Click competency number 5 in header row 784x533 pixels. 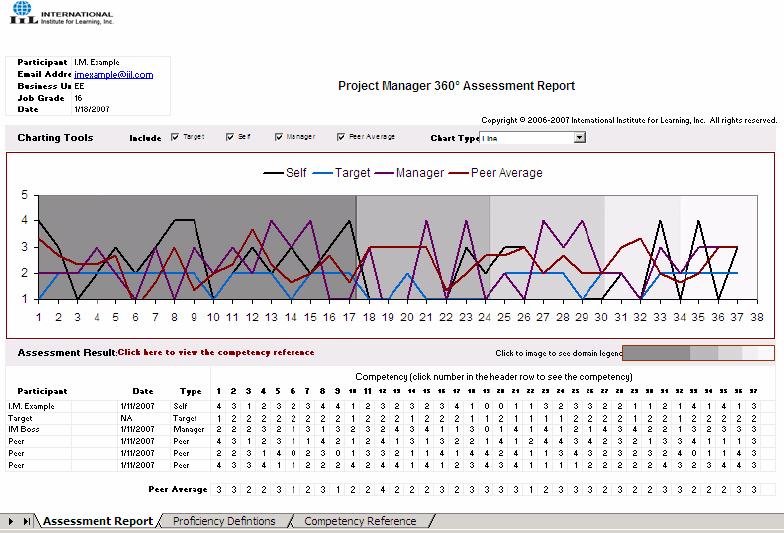[x=277, y=391]
